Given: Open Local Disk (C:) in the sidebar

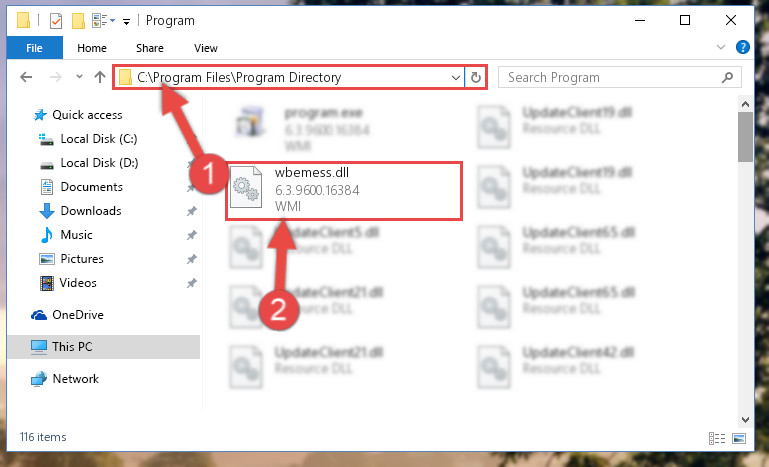Looking at the screenshot, I should tap(88, 139).
